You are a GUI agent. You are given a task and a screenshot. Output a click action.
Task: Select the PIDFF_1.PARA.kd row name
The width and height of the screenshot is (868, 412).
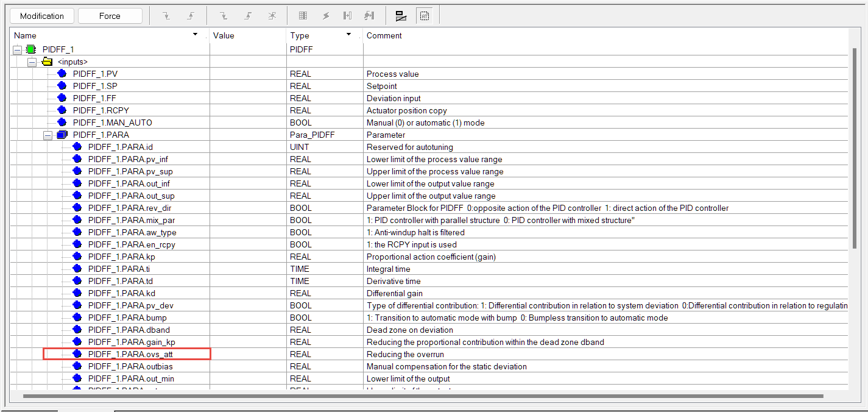click(x=121, y=293)
